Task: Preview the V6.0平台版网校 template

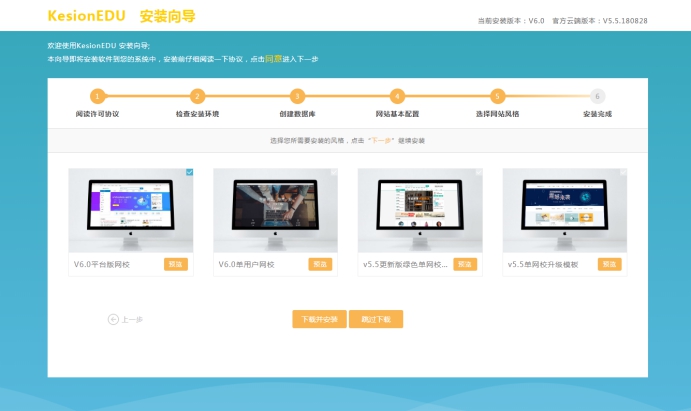Action: click(x=176, y=264)
